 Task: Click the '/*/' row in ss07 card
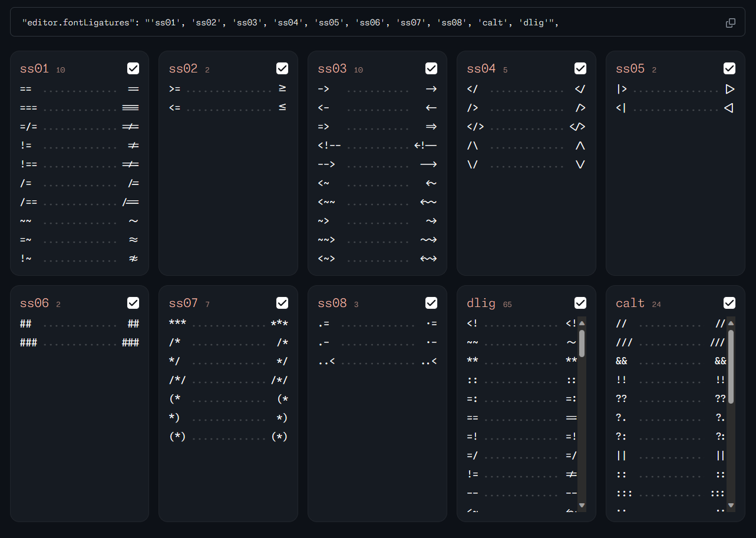coord(229,380)
